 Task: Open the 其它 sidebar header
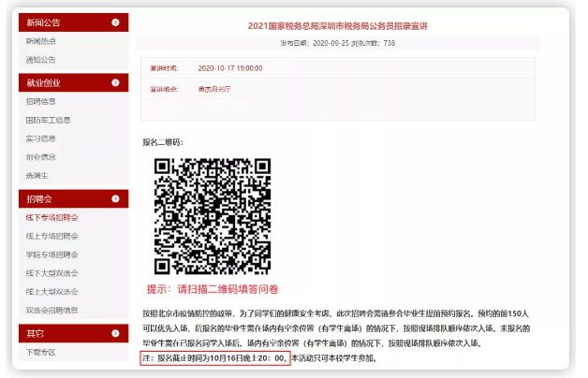(x=73, y=333)
